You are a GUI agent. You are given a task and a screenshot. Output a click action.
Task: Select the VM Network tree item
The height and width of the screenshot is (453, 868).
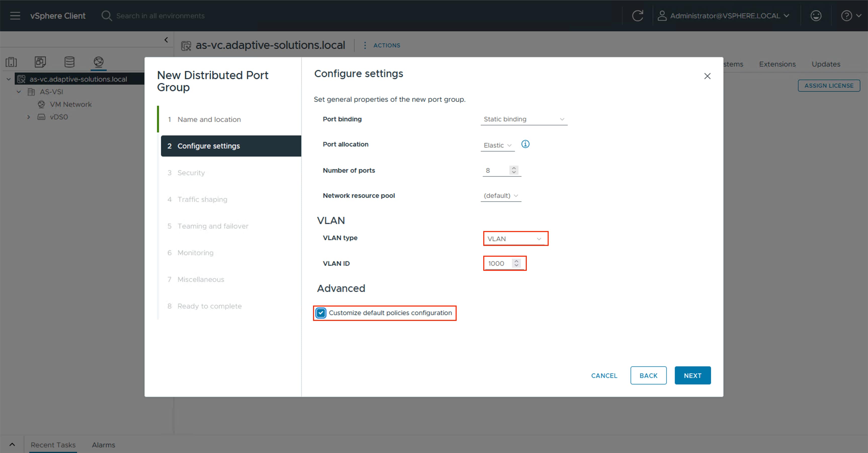(71, 104)
